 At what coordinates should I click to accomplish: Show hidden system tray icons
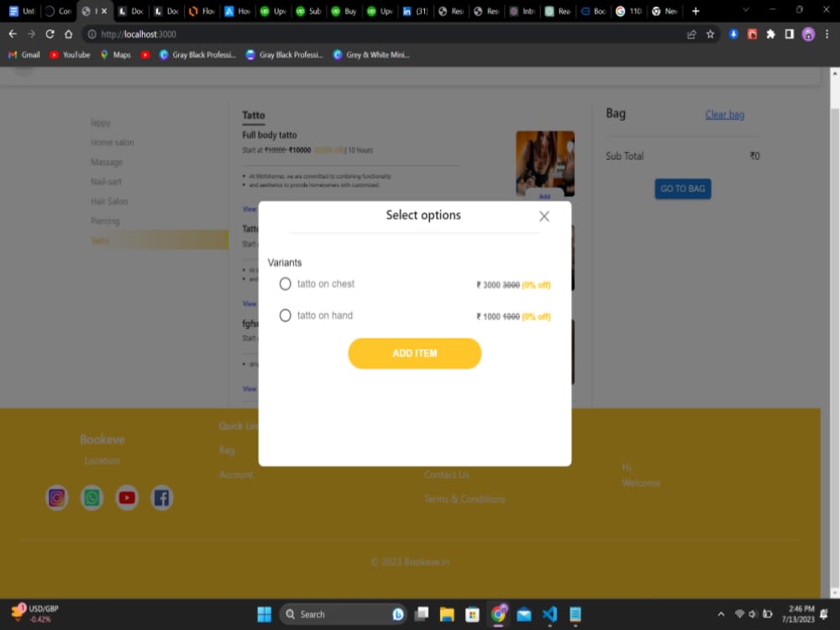coord(721,615)
